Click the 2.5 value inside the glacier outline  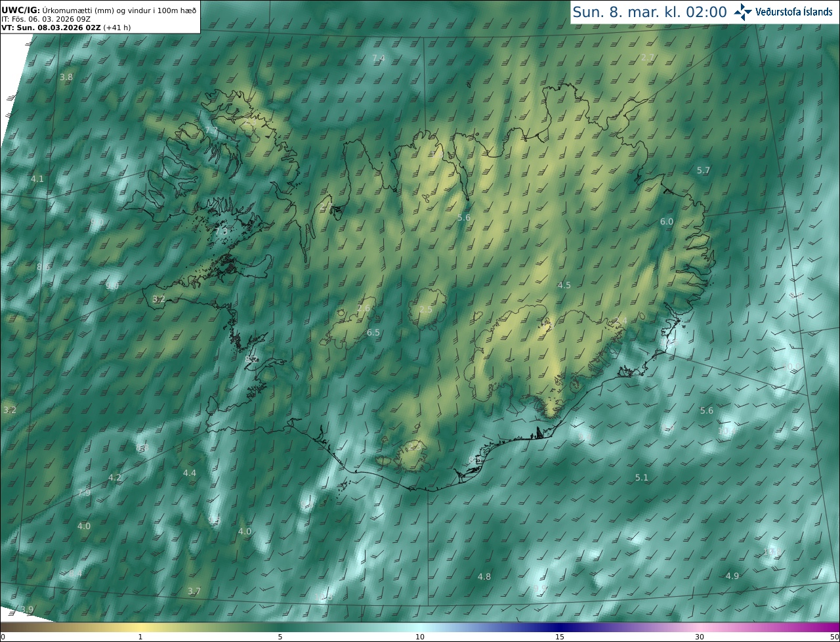(x=426, y=309)
